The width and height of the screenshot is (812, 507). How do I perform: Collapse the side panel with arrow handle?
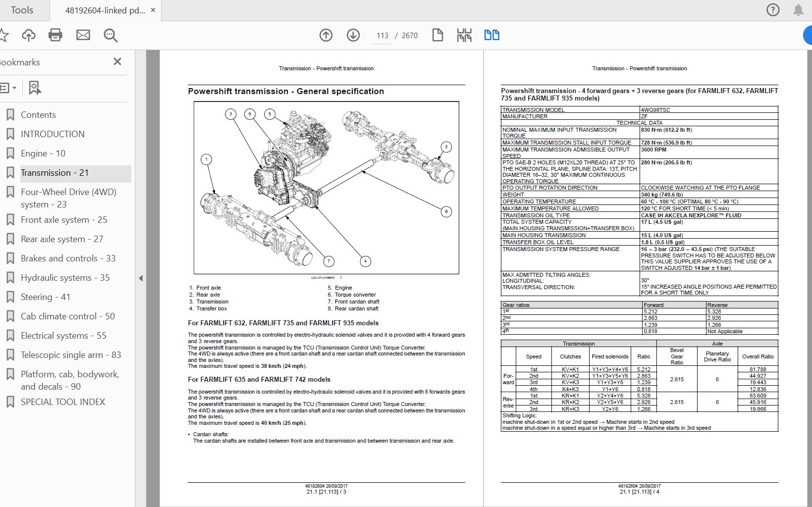(141, 278)
